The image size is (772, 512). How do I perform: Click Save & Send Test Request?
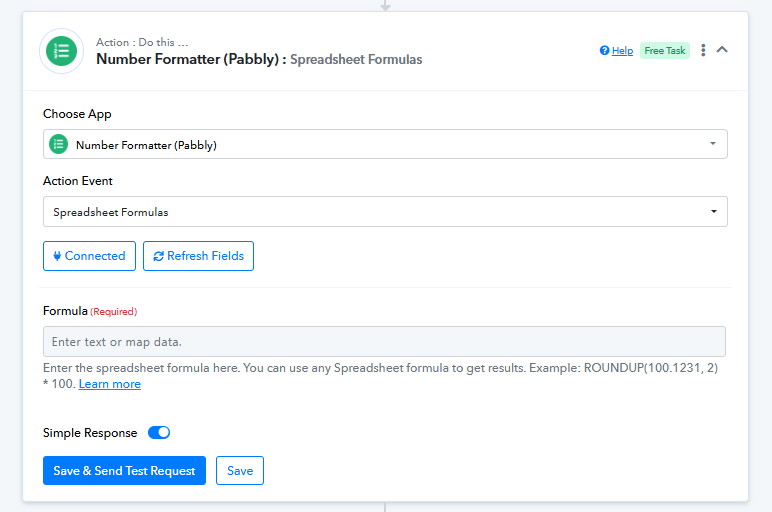click(124, 471)
